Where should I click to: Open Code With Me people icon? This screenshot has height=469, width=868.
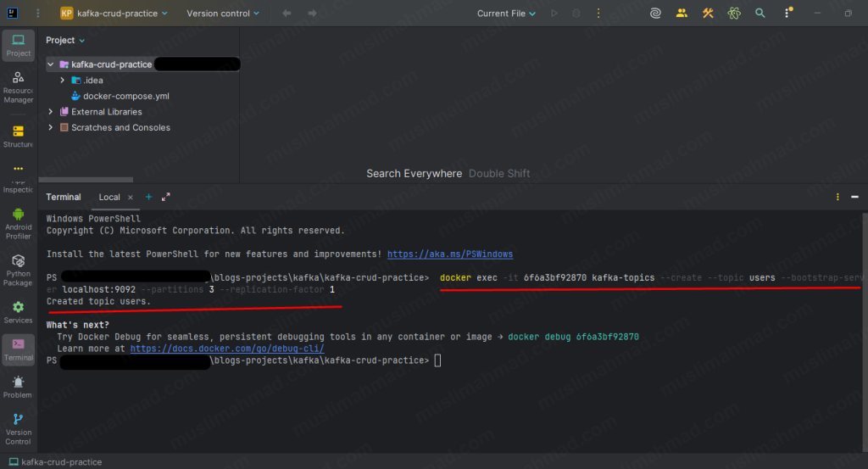tap(682, 14)
